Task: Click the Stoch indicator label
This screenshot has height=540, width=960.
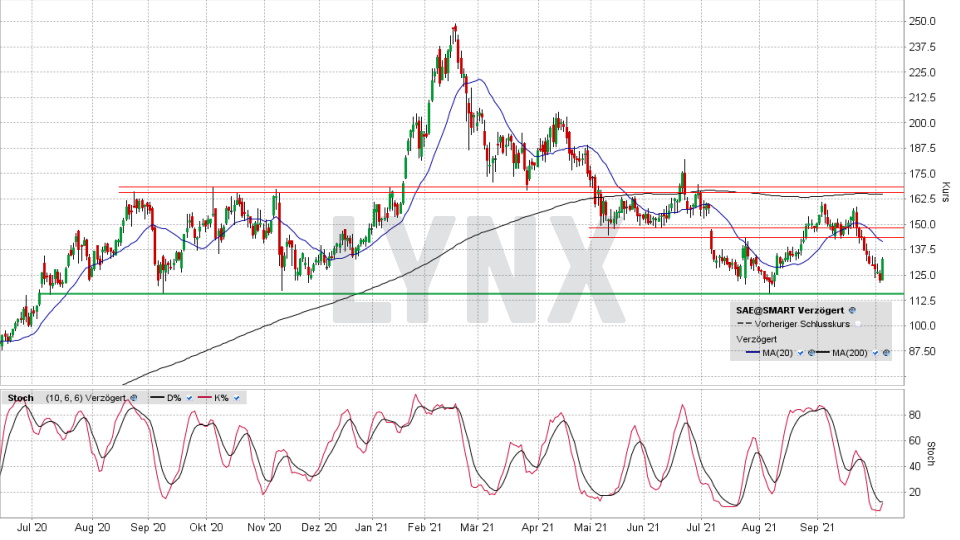Action: coord(21,398)
